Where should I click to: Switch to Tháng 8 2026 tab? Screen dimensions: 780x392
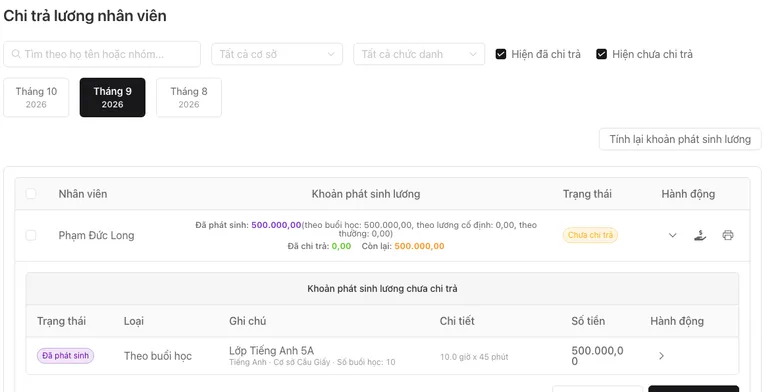pos(189,98)
